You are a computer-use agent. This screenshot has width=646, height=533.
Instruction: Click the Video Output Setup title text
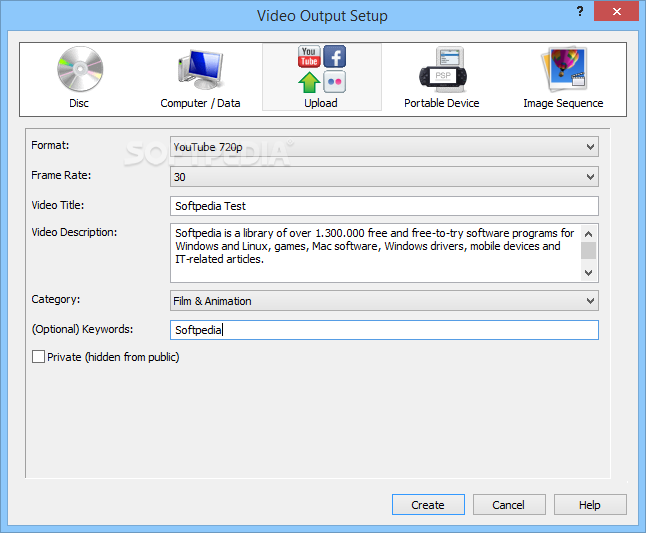pyautogui.click(x=322, y=16)
